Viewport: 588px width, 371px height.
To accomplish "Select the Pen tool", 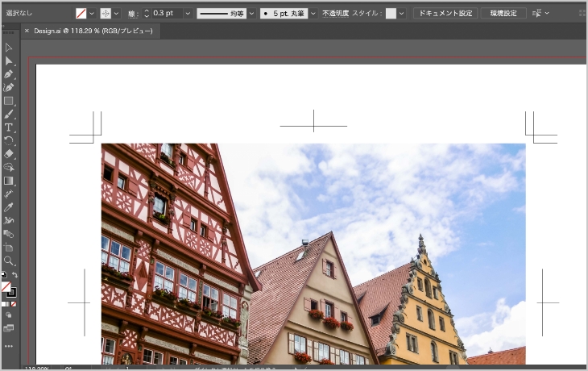I will pyautogui.click(x=9, y=74).
